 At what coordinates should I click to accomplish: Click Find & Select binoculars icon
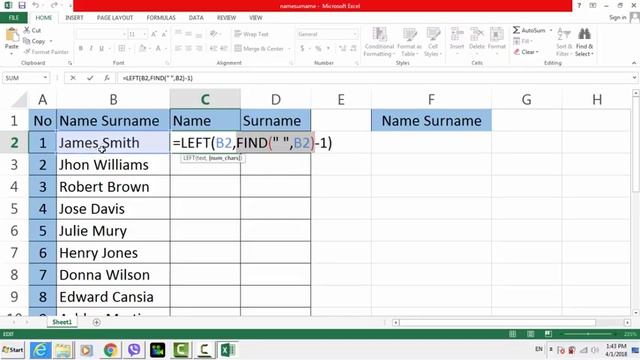(x=584, y=34)
